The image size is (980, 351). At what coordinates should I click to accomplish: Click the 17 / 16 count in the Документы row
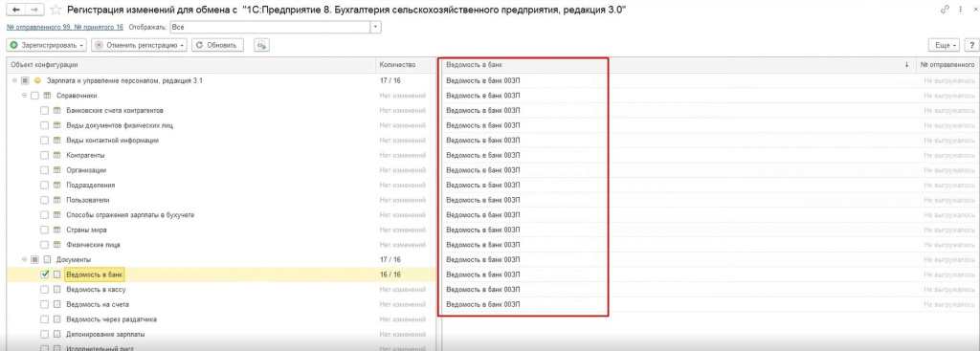[x=390, y=259]
